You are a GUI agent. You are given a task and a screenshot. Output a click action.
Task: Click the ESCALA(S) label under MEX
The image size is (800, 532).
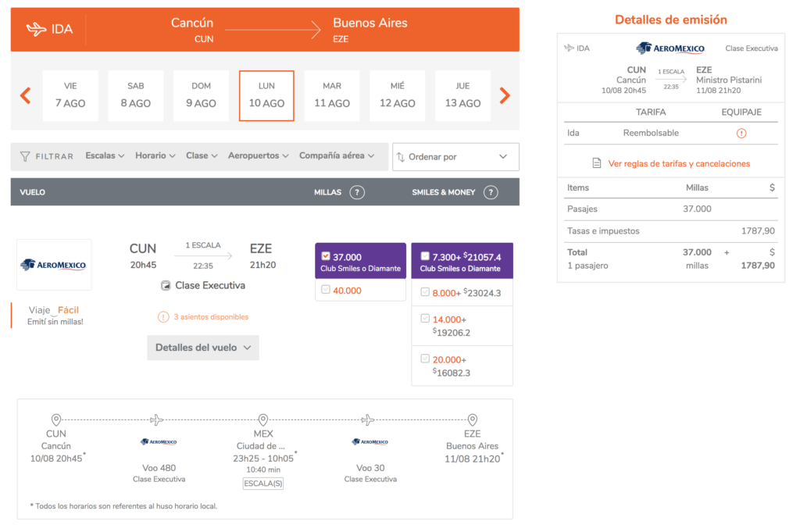tap(263, 484)
